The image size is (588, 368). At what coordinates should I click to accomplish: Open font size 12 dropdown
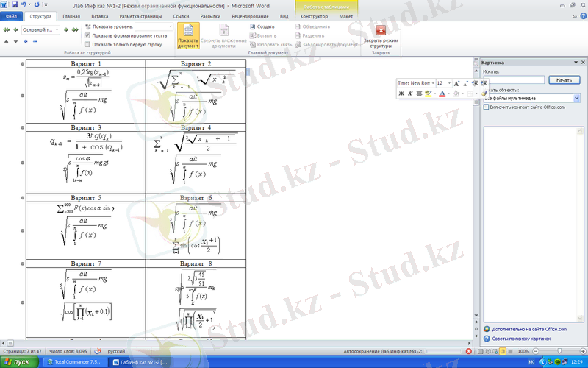(449, 83)
